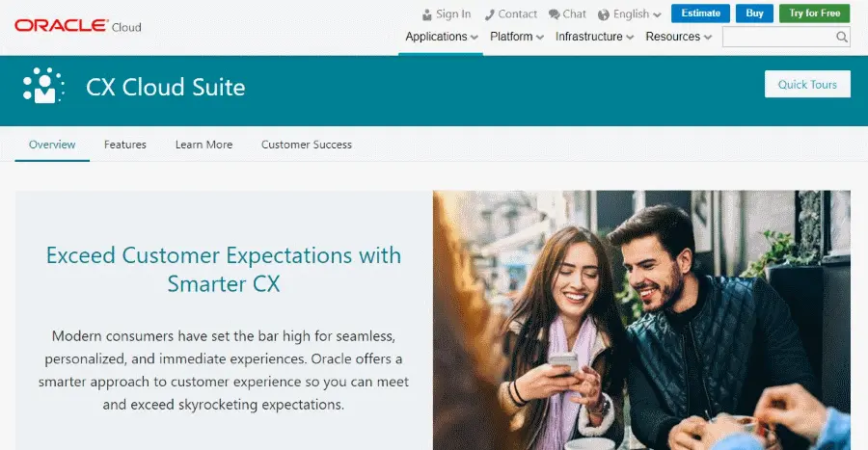Screen dimensions: 868x450
Task: Click the search magnifier icon
Action: (841, 37)
